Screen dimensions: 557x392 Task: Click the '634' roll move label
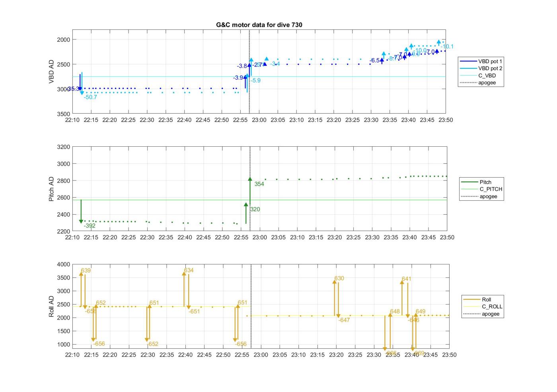pos(189,270)
